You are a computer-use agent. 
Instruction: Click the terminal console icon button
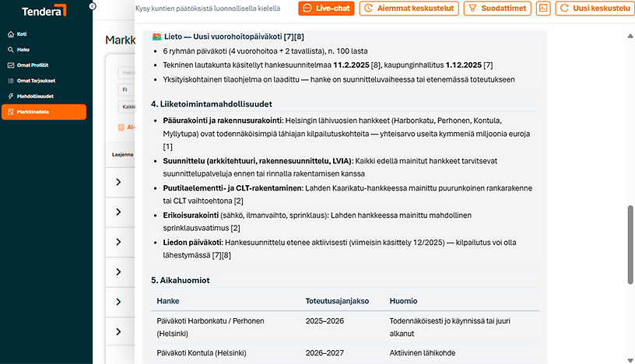(x=543, y=9)
